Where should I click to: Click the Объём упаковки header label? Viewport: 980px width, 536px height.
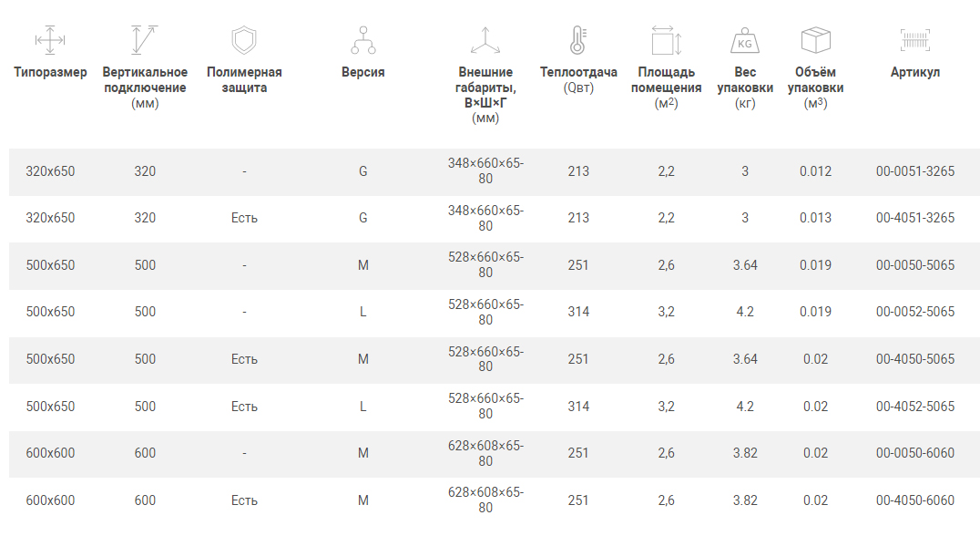(x=815, y=80)
